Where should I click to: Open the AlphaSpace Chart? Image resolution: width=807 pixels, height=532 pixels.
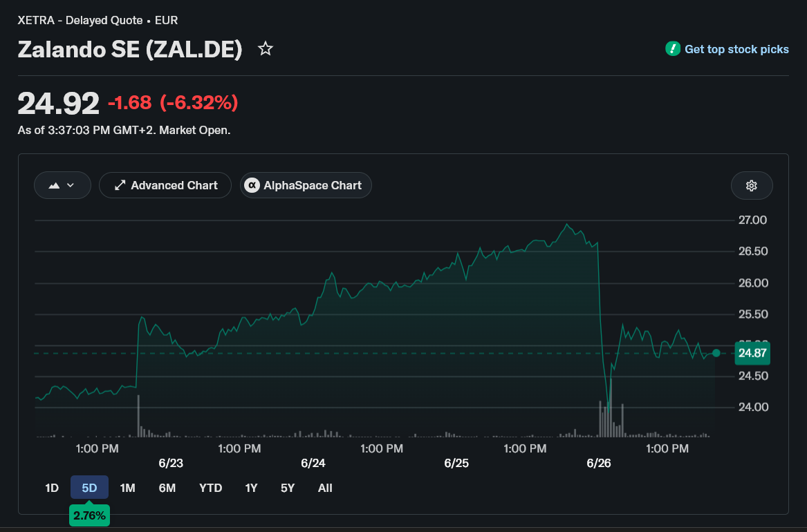306,186
